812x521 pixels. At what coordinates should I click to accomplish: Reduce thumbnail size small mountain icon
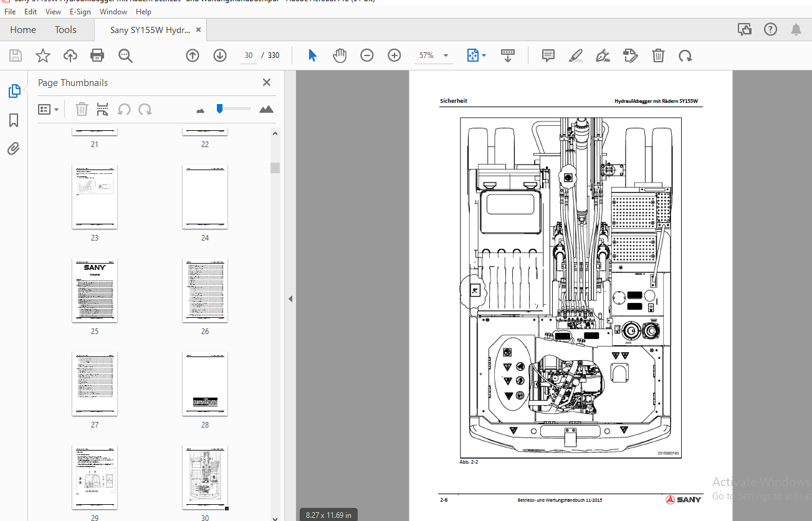pos(200,110)
